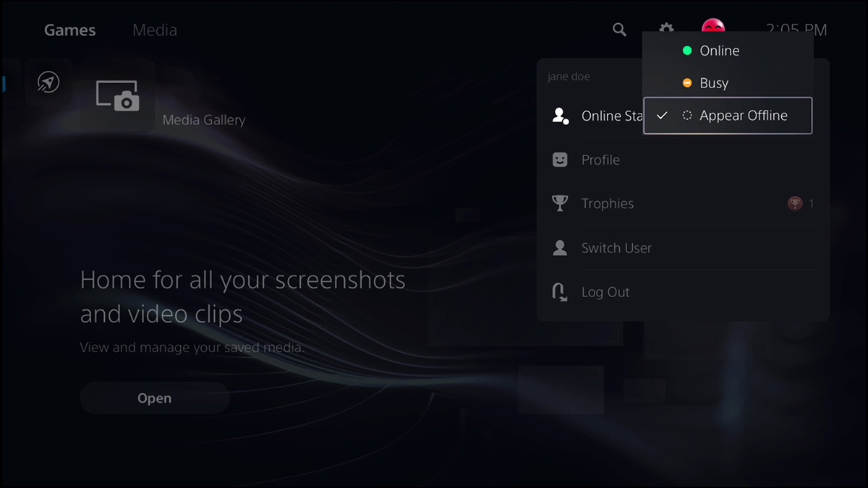Open the search function

tap(618, 30)
